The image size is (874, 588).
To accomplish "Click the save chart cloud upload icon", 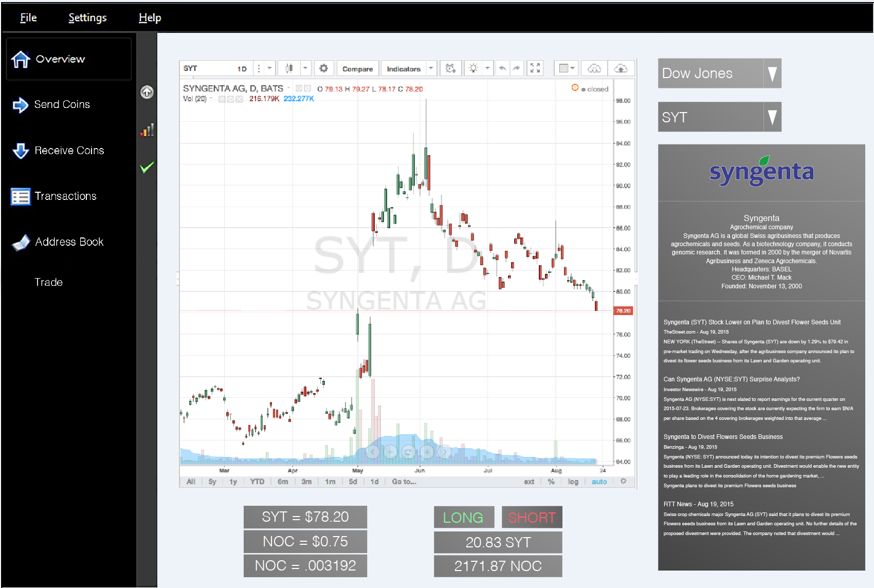I will [x=621, y=68].
